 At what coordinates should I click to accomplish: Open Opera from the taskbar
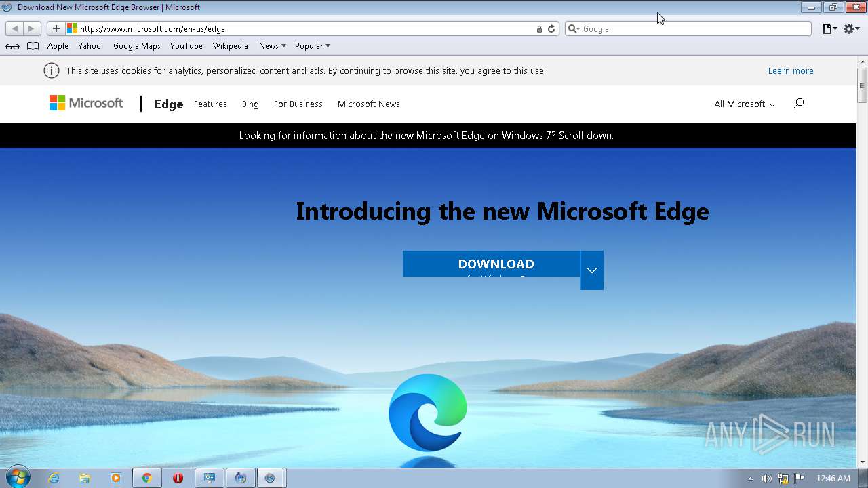click(178, 478)
